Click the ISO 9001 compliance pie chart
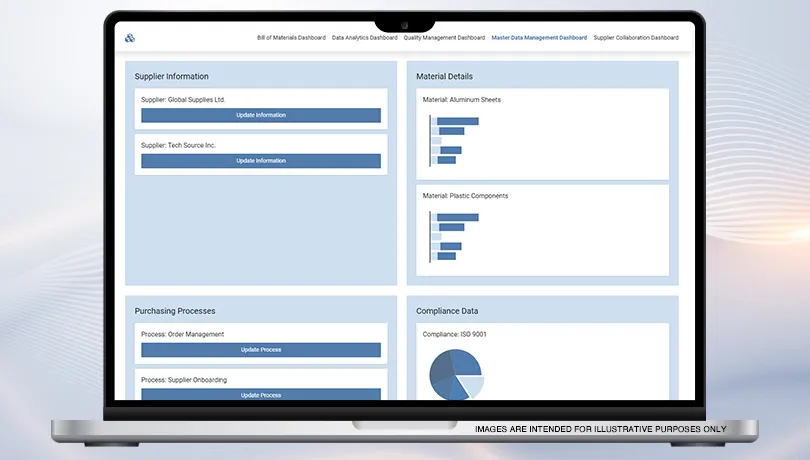Image resolution: width=810 pixels, height=460 pixels. click(456, 374)
